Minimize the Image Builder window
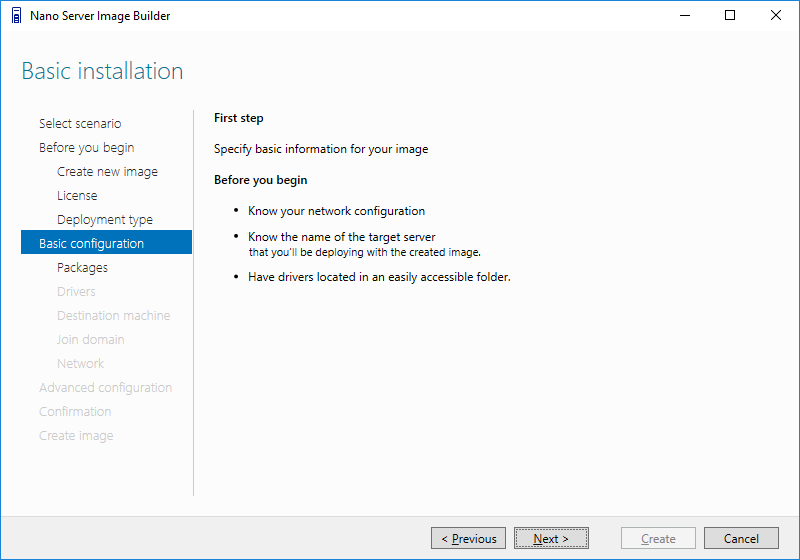The height and width of the screenshot is (560, 800). tap(685, 15)
